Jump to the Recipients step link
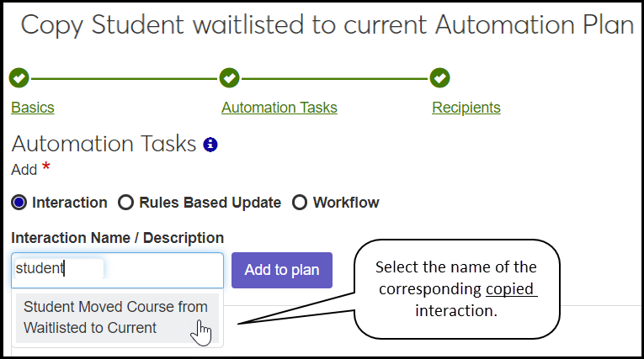This screenshot has width=644, height=359. (466, 108)
